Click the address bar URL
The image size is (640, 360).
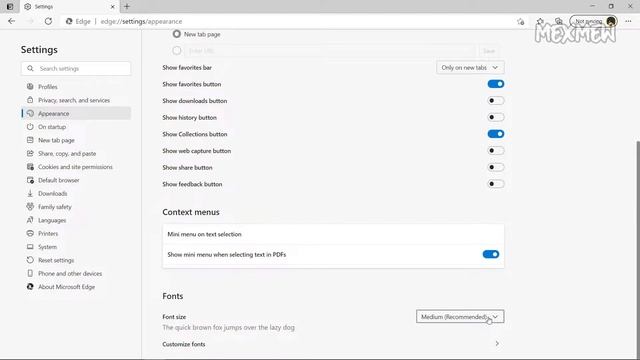pyautogui.click(x=141, y=21)
